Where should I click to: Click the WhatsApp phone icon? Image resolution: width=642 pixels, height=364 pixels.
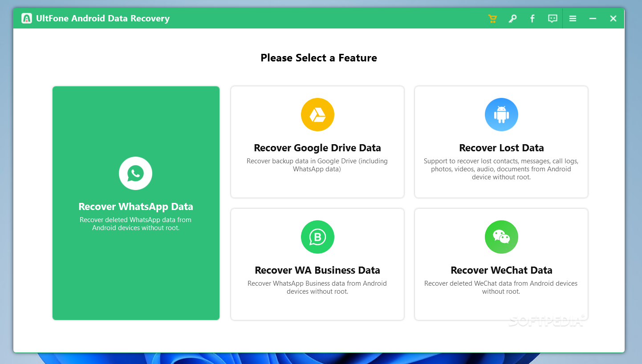pyautogui.click(x=135, y=173)
